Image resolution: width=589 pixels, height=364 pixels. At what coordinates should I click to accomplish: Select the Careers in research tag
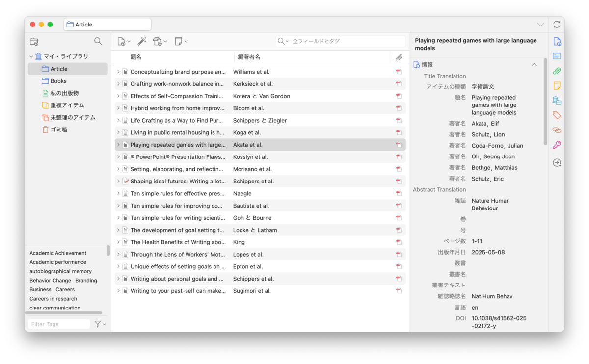click(x=53, y=299)
